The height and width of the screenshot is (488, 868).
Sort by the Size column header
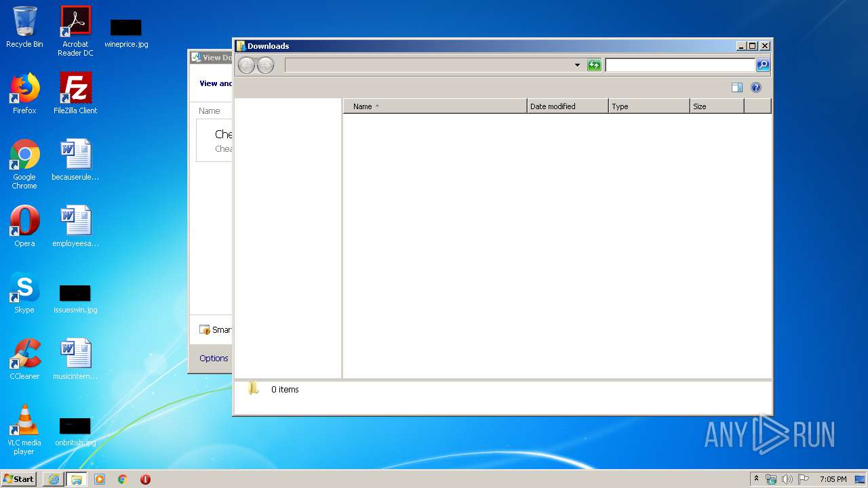pos(717,106)
